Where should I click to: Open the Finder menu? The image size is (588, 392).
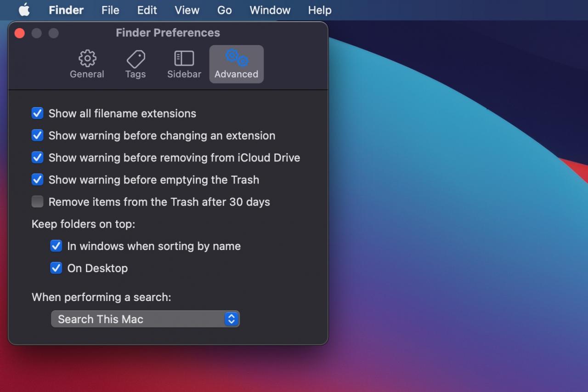pos(66,10)
